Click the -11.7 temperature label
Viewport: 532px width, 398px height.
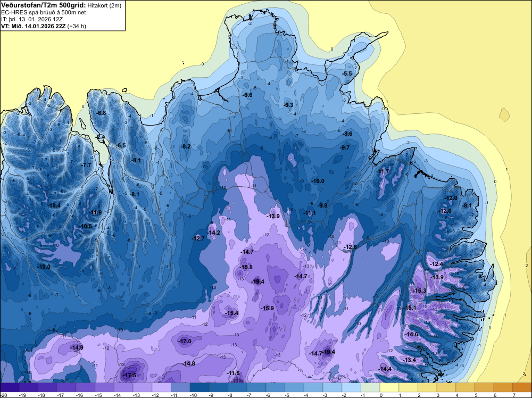(x=383, y=172)
